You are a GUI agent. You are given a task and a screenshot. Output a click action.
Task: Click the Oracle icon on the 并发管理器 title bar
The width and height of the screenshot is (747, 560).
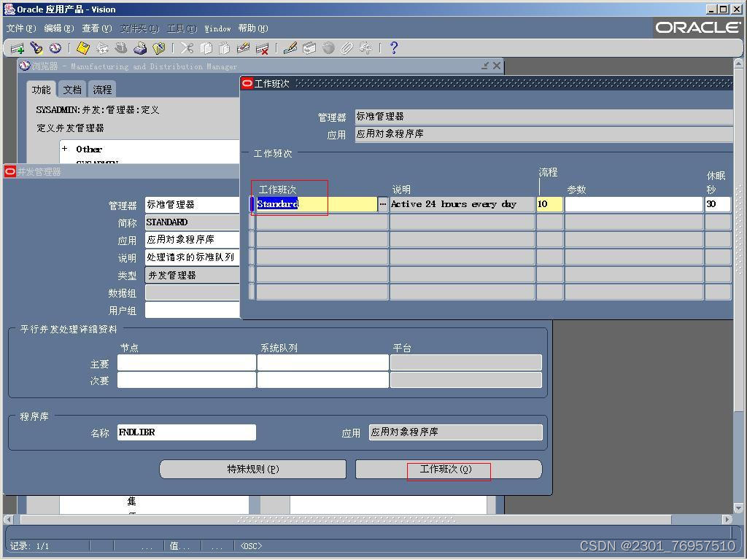tap(10, 171)
